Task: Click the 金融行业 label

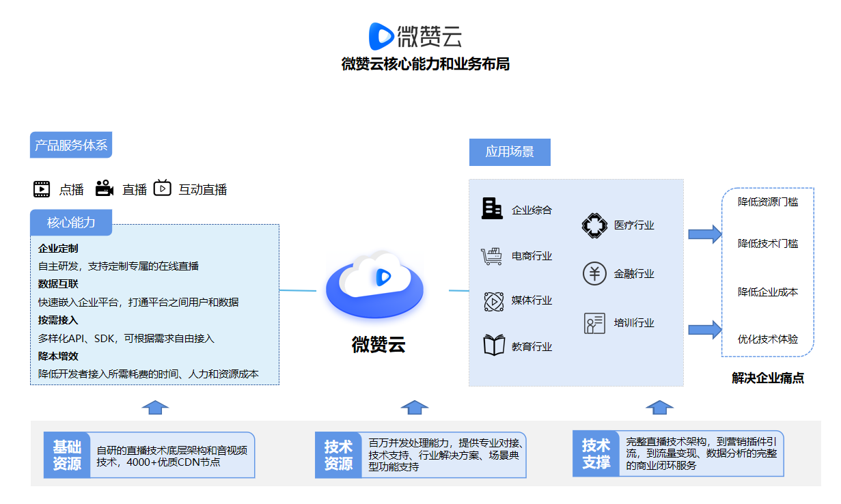Action: pos(634,274)
